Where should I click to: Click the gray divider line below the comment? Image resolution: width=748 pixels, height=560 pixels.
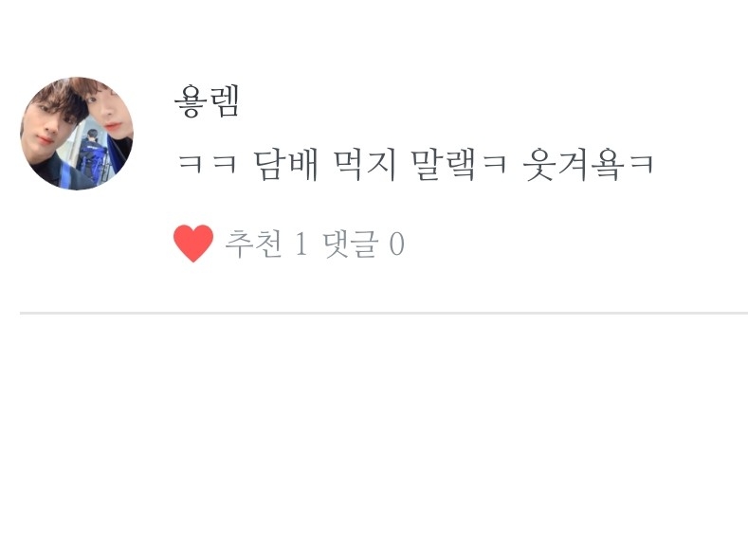pyautogui.click(x=384, y=313)
